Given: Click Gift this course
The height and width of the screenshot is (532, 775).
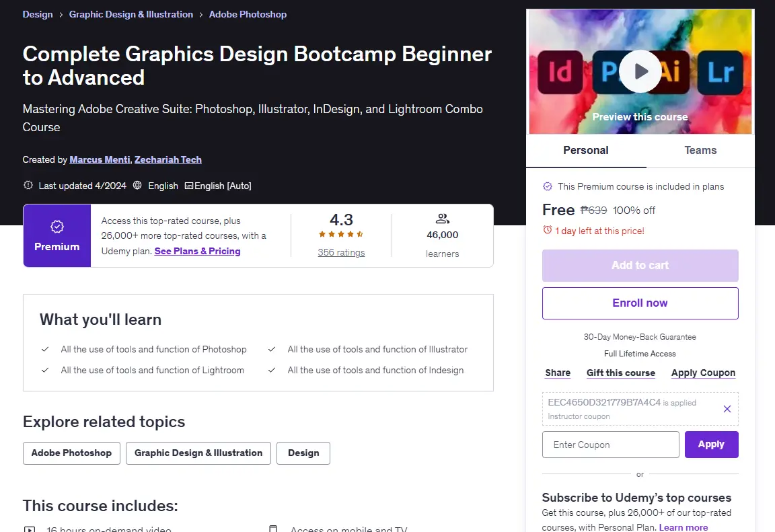Looking at the screenshot, I should pyautogui.click(x=621, y=373).
